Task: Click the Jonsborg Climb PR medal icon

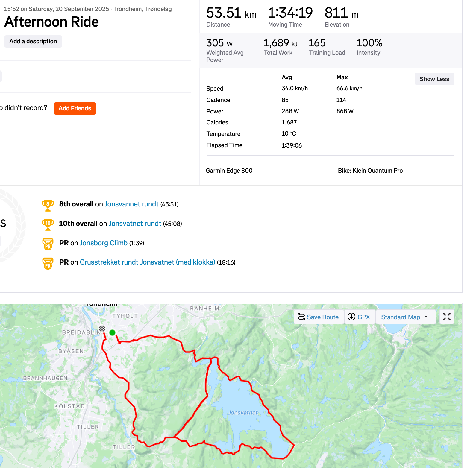Action: 48,244
